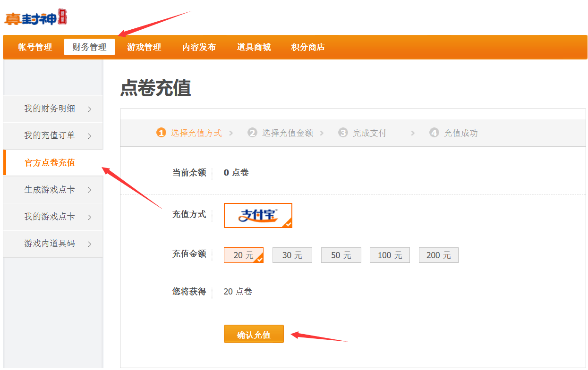Click the step 2 number circle icon
588x370 pixels.
coord(252,133)
